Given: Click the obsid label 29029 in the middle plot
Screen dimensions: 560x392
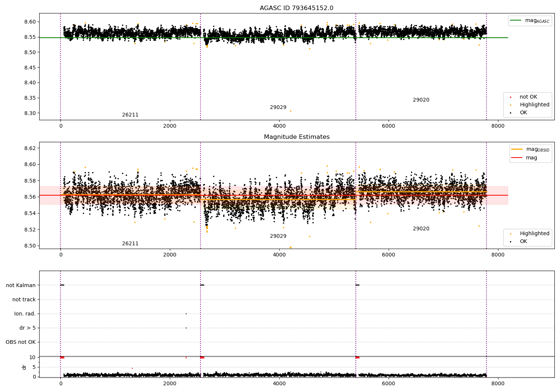Looking at the screenshot, I should pyautogui.click(x=278, y=236).
